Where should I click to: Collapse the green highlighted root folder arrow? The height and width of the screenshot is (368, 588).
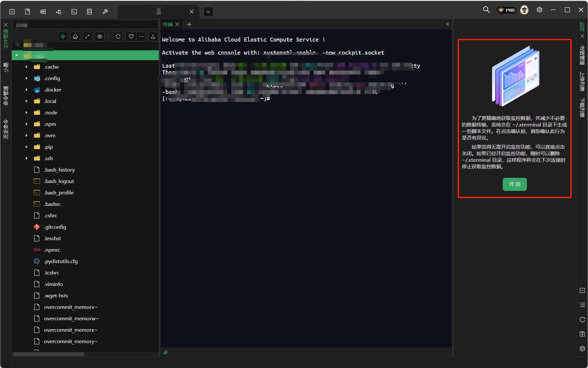(17, 55)
